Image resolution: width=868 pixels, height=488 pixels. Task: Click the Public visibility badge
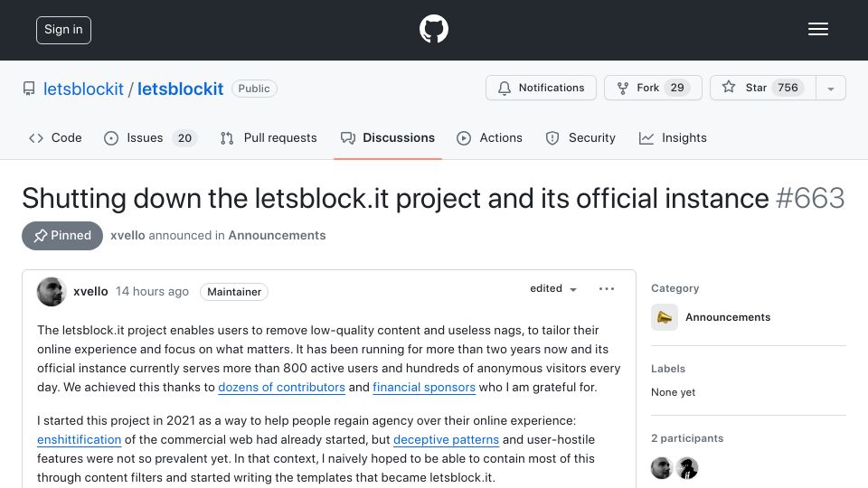[x=254, y=89]
